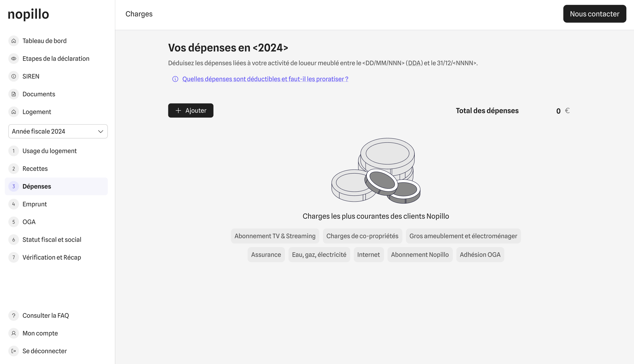Open link about deductible expenses proration
The height and width of the screenshot is (364, 634).
tap(265, 79)
